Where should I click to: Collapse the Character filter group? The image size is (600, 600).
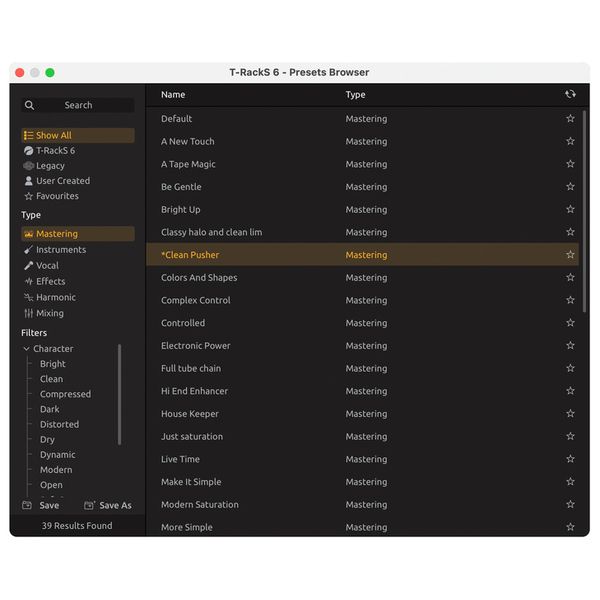pos(27,349)
